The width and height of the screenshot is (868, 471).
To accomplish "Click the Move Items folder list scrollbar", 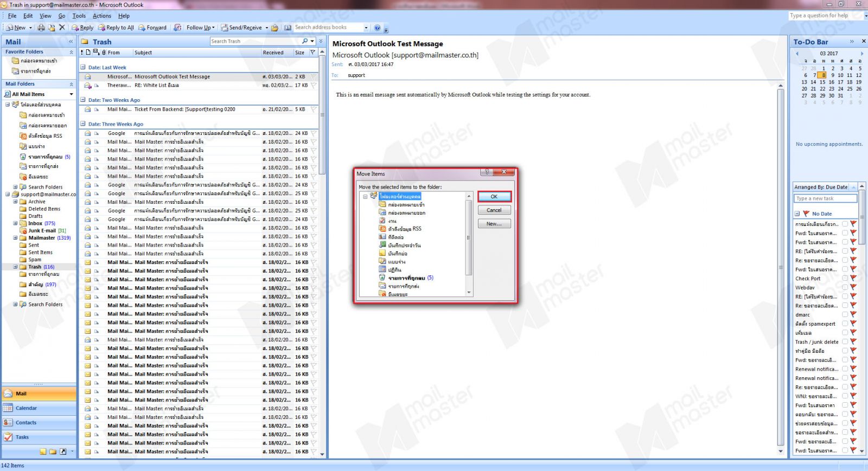I will coord(469,244).
